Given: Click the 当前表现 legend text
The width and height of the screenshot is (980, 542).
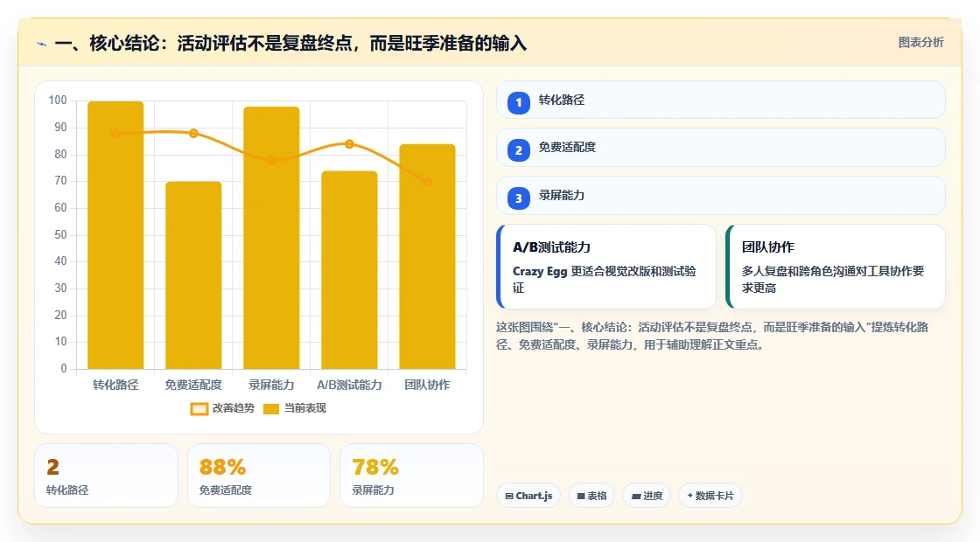Looking at the screenshot, I should click(305, 408).
